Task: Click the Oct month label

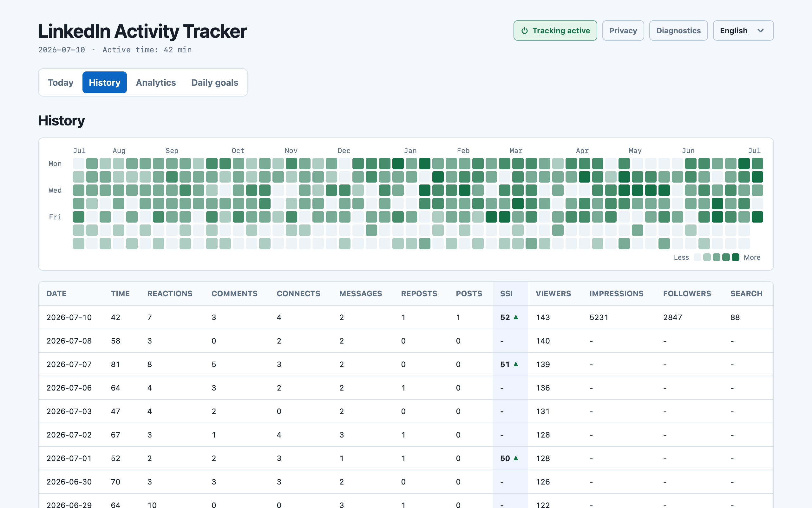Action: click(x=238, y=150)
